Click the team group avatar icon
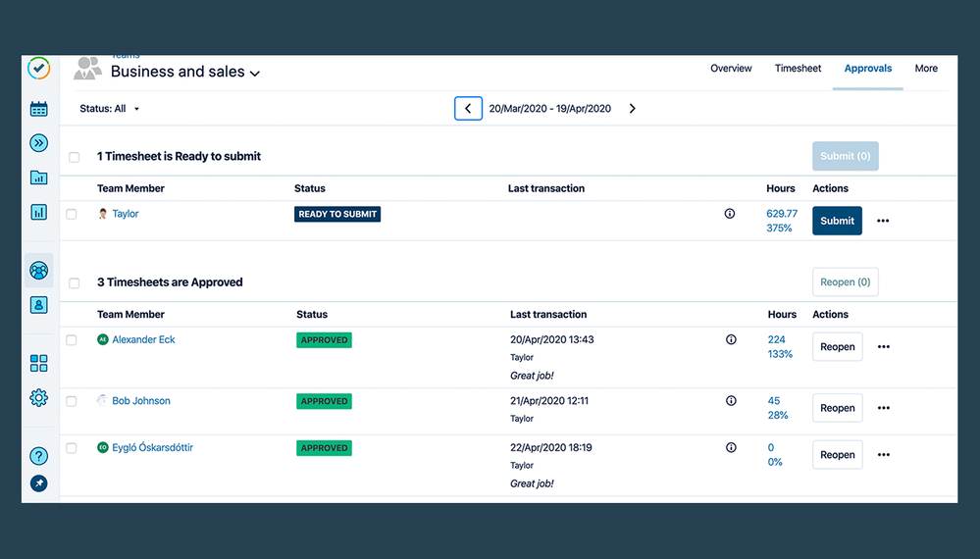Image resolution: width=980 pixels, height=559 pixels. 87,68
